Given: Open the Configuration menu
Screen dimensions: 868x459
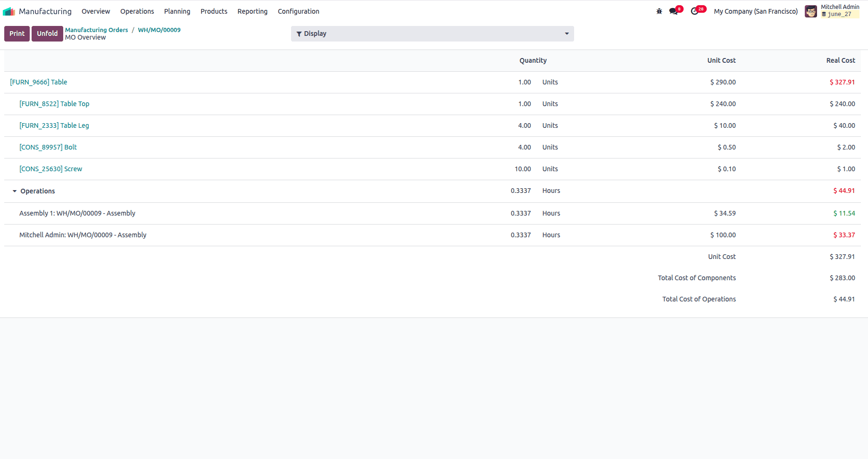Looking at the screenshot, I should tap(299, 11).
